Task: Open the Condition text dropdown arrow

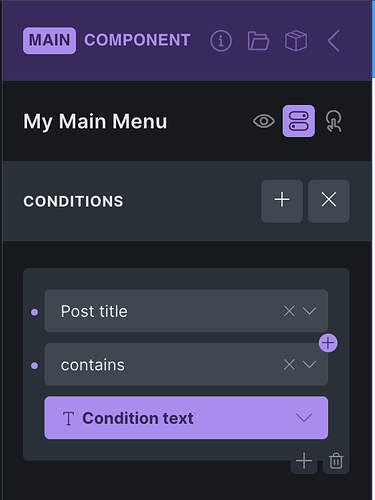Action: 304,418
